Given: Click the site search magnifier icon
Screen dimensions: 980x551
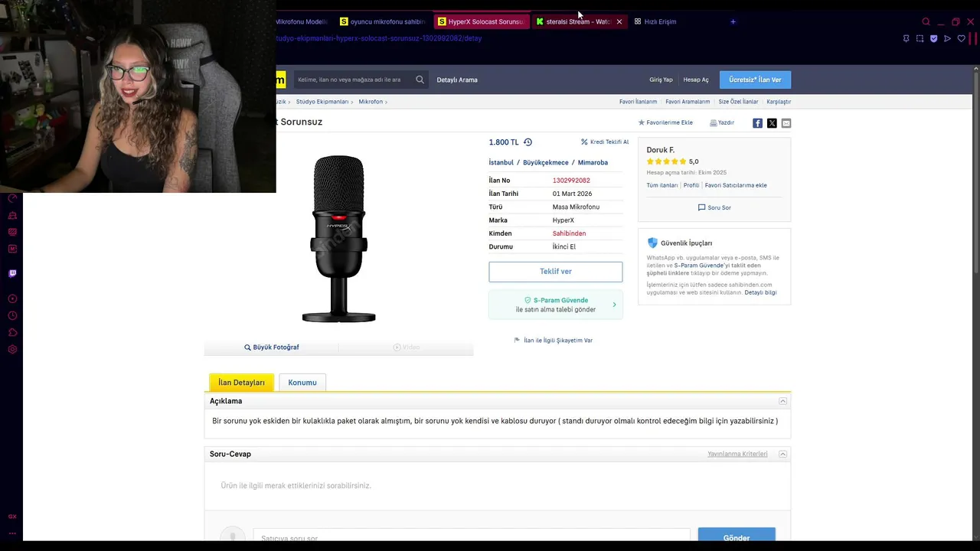Looking at the screenshot, I should click(420, 80).
